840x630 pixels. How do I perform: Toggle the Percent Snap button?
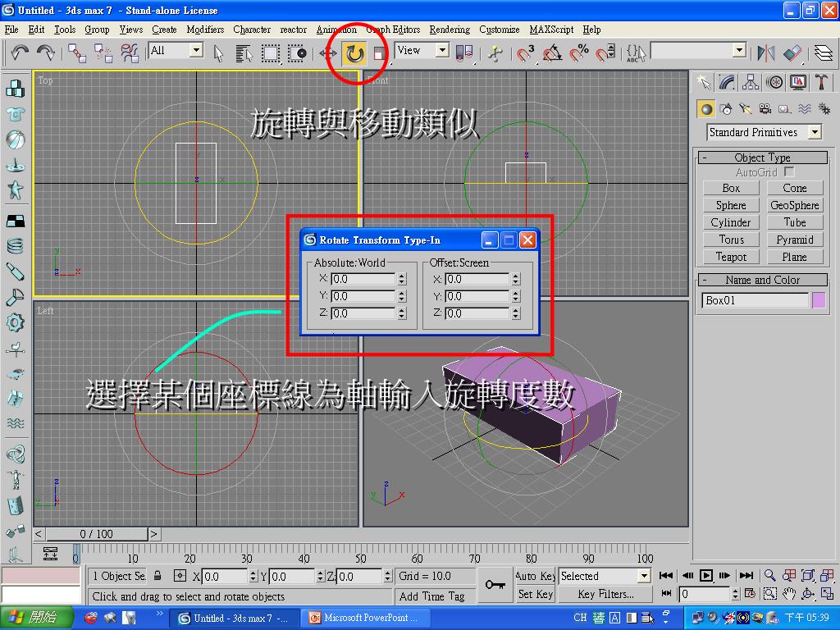click(579, 53)
